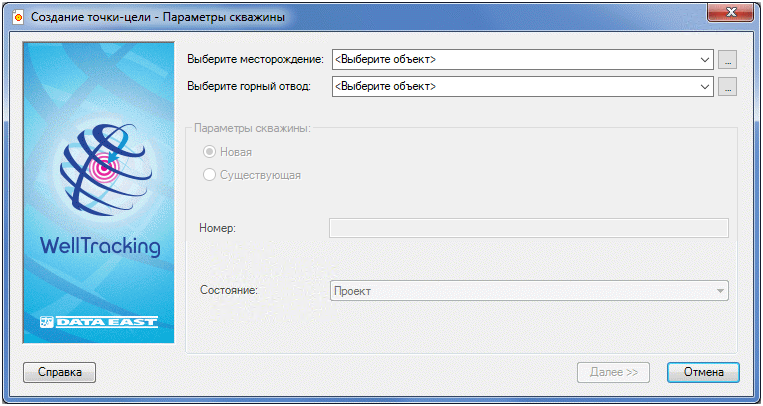Expand the месторождение dropdown arrow

tap(705, 60)
